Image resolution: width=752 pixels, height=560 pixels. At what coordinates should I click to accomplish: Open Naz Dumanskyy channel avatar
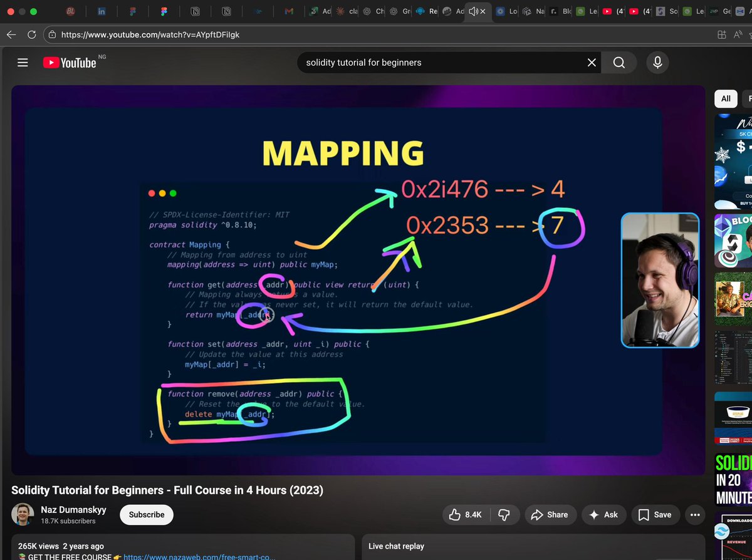[x=23, y=514]
